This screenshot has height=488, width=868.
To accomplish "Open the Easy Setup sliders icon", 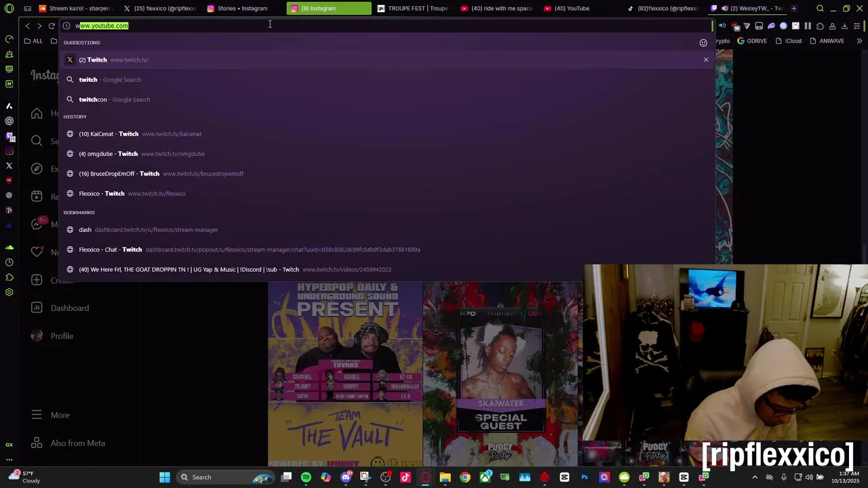I will point(858,26).
